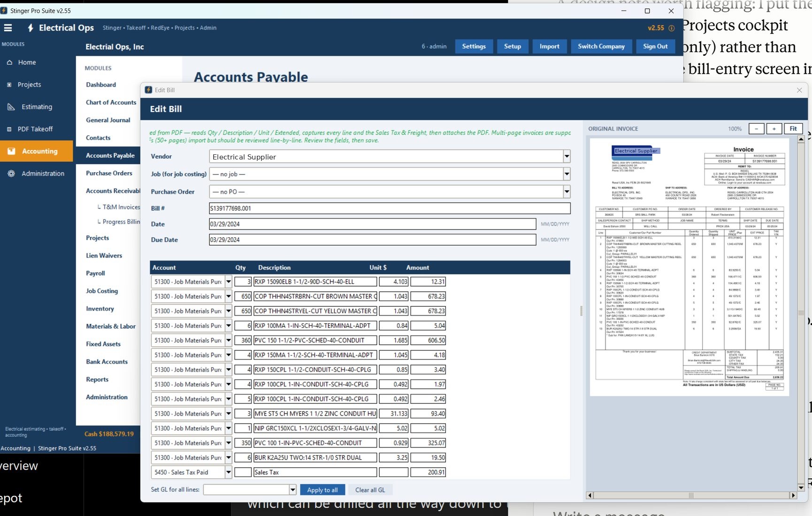Expand the Vendor dropdown
The height and width of the screenshot is (516, 812).
[567, 156]
